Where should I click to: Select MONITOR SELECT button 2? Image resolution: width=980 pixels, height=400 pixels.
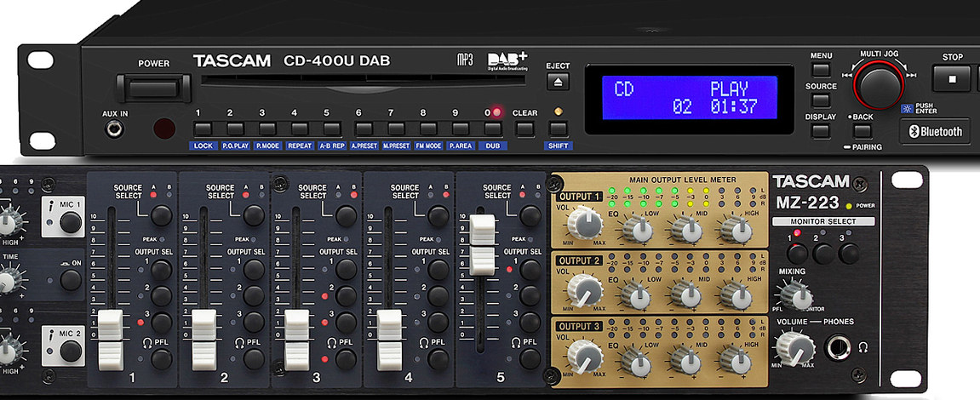(x=822, y=253)
